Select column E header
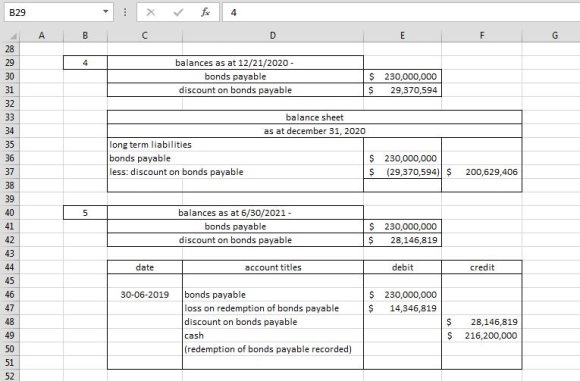This screenshot has width=580, height=381. tap(402, 36)
